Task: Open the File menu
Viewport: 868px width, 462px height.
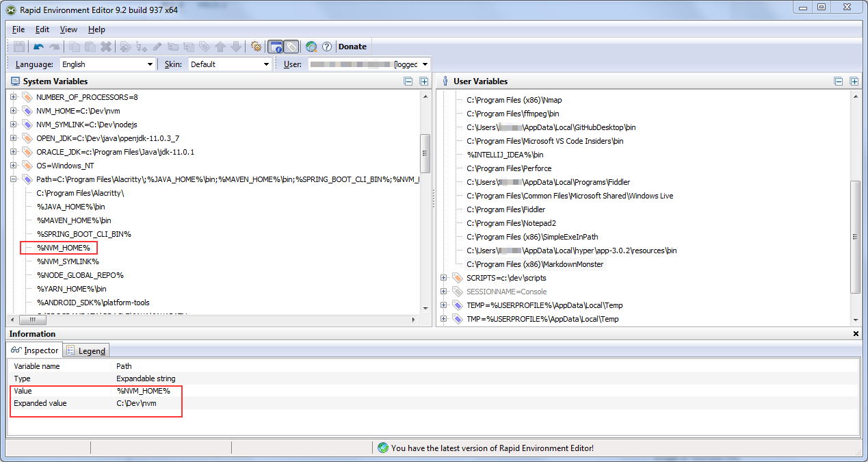Action: 18,29
